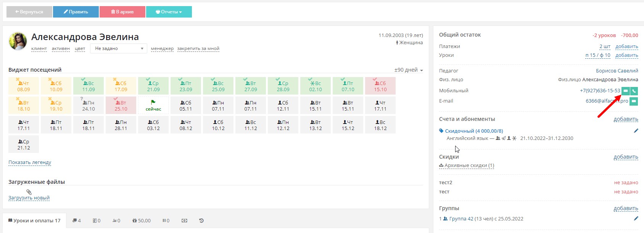Open the money/cash tab icon
This screenshot has width=644, height=233.
pyautogui.click(x=184, y=220)
